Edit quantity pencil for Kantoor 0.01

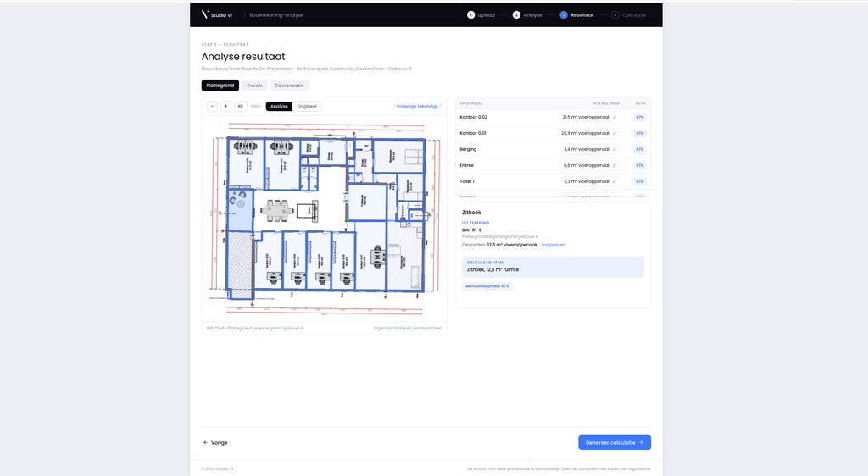point(615,133)
